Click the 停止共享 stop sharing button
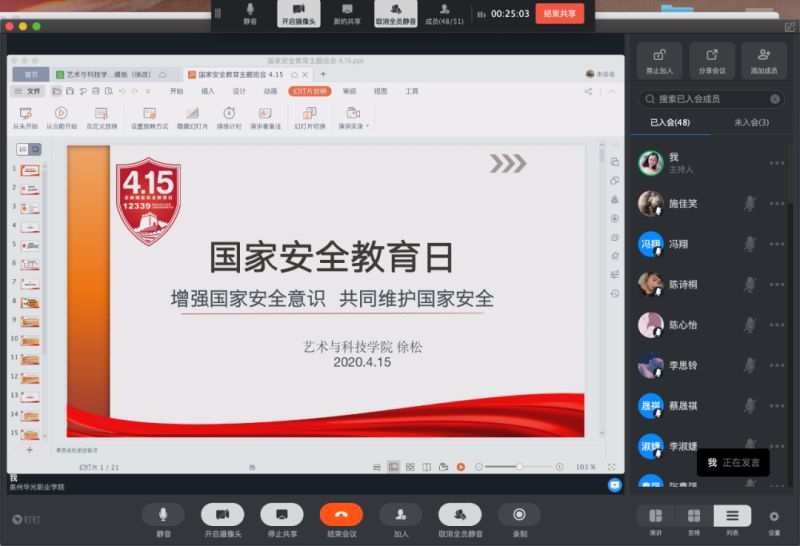The height and width of the screenshot is (546, 800). [x=282, y=515]
